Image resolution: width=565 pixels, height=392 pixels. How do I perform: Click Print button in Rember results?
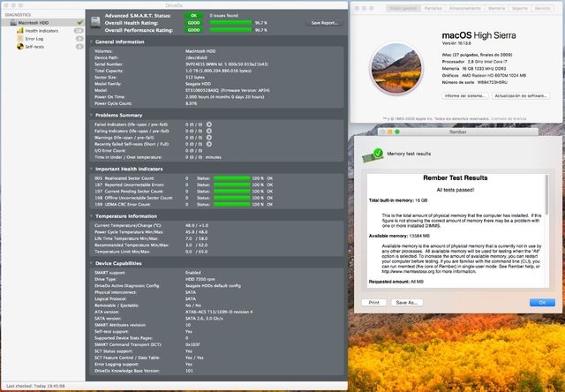tap(373, 303)
